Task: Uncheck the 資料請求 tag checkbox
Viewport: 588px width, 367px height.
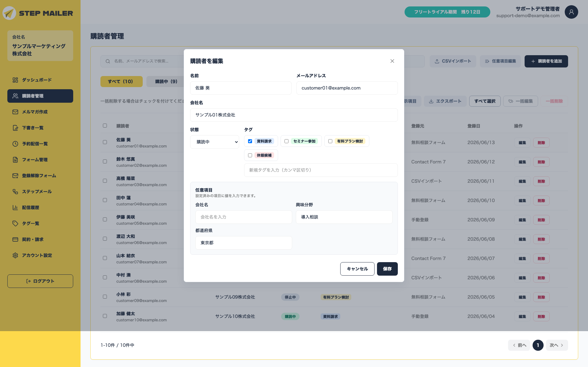Action: (x=250, y=141)
